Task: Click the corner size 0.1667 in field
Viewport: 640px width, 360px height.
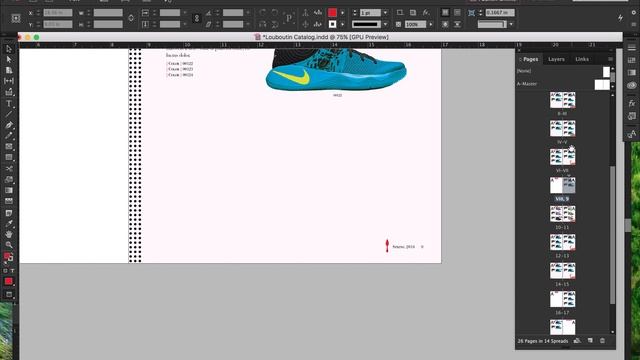Action: [500, 13]
